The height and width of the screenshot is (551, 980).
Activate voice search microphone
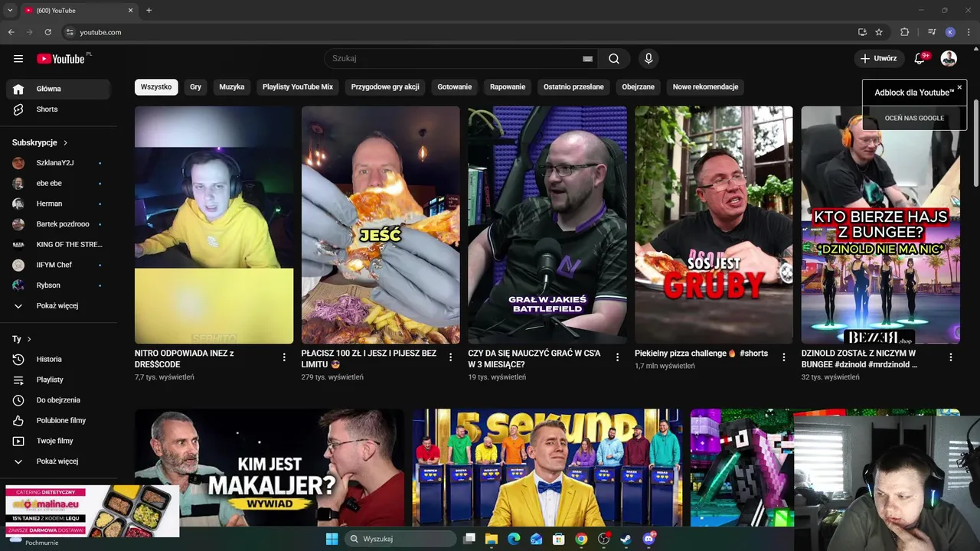pyautogui.click(x=648, y=58)
